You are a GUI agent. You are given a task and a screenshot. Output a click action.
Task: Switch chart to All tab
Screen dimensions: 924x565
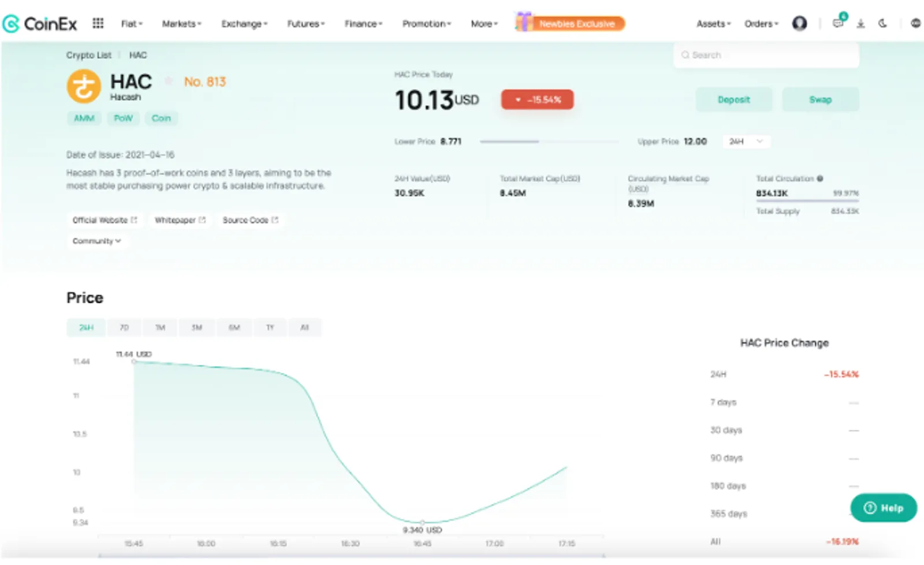click(x=304, y=328)
